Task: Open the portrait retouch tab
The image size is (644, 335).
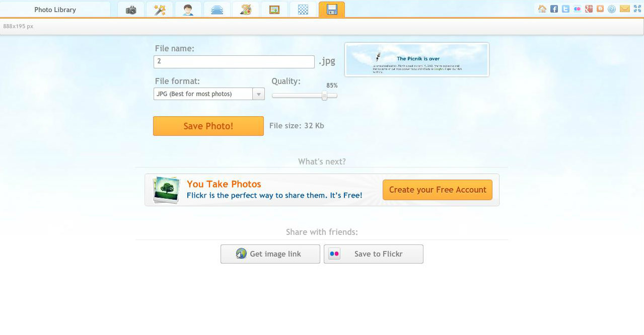Action: pyautogui.click(x=188, y=10)
